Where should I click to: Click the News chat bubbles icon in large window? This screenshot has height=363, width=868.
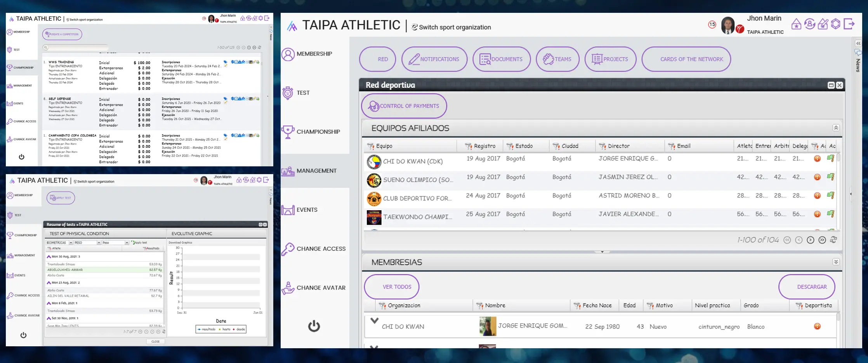tap(858, 52)
